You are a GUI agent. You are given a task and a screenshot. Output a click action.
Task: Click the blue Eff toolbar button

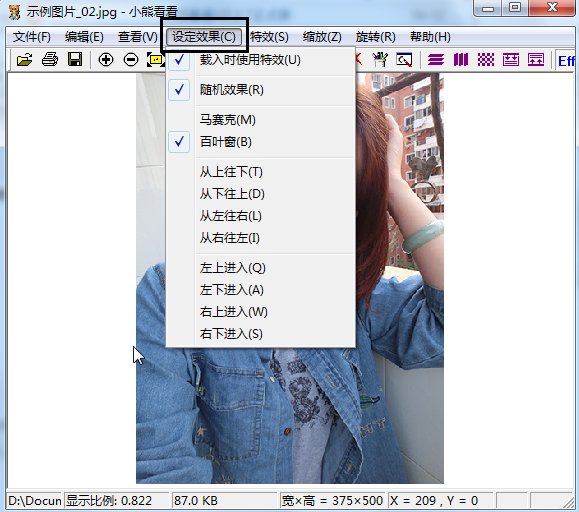566,61
